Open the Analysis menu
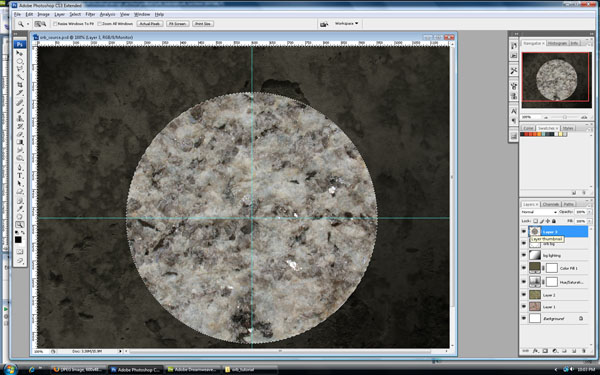The height and width of the screenshot is (375, 600). 108,14
